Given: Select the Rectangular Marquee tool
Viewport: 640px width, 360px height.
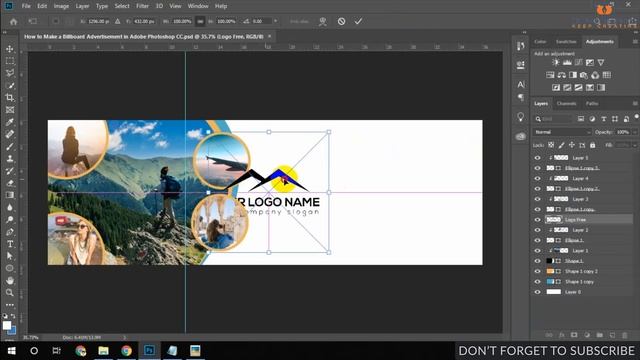Looking at the screenshot, I should 10,61.
